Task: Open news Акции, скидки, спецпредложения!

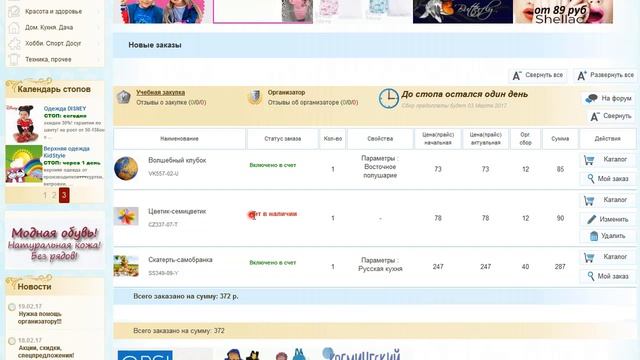Action: click(46, 351)
